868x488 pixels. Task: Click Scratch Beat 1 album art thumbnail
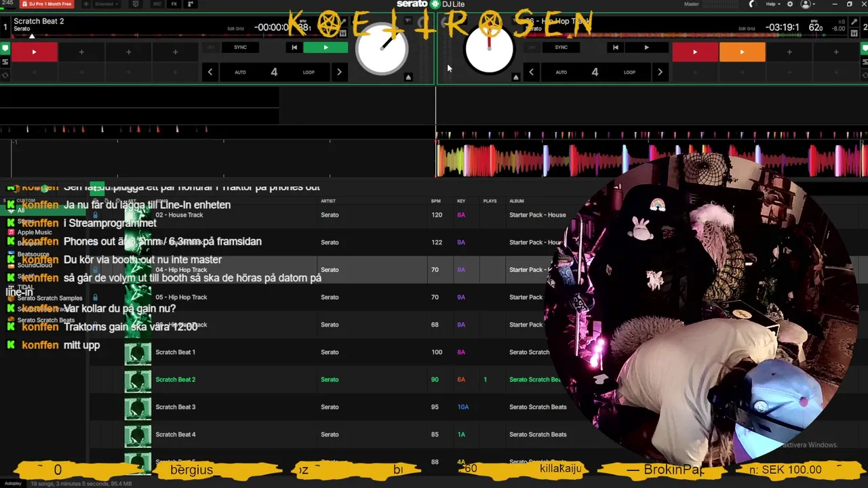[138, 352]
